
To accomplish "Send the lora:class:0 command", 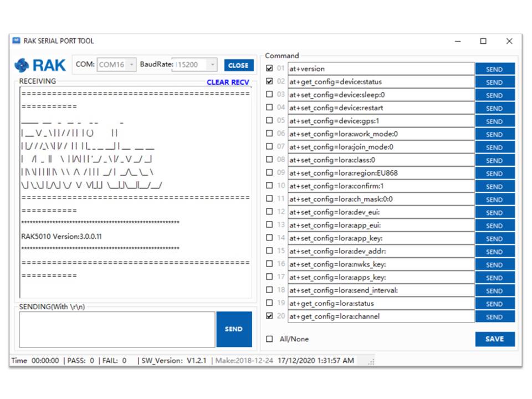I will [495, 160].
